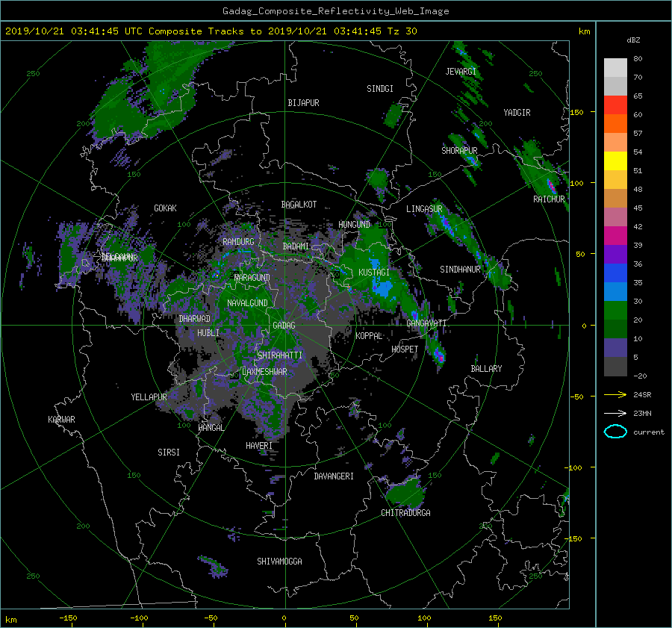Click the RAMDURG city label
Viewport: 672px width, 628px height.
click(238, 242)
